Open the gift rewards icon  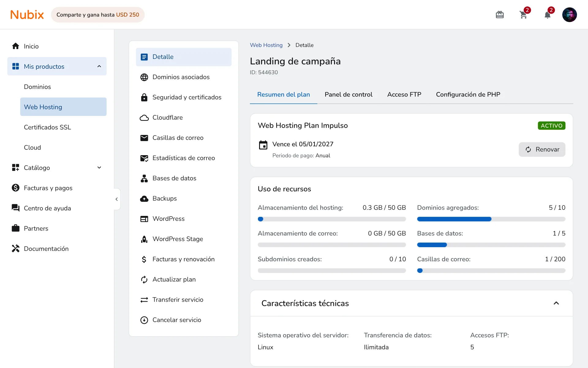coord(499,15)
